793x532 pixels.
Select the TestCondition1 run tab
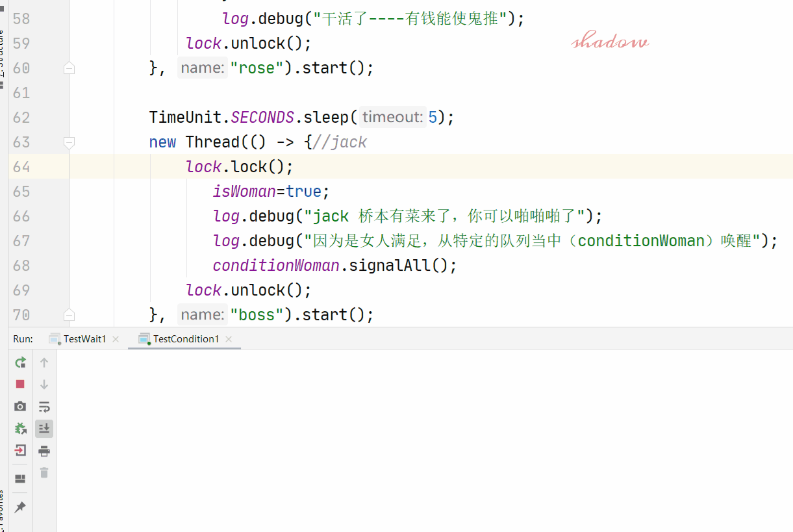(185, 339)
